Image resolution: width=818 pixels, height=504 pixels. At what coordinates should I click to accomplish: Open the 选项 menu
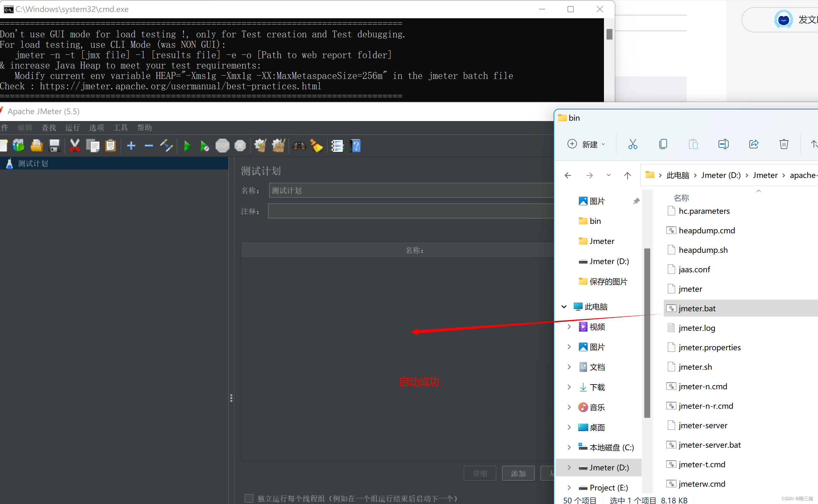tap(96, 128)
